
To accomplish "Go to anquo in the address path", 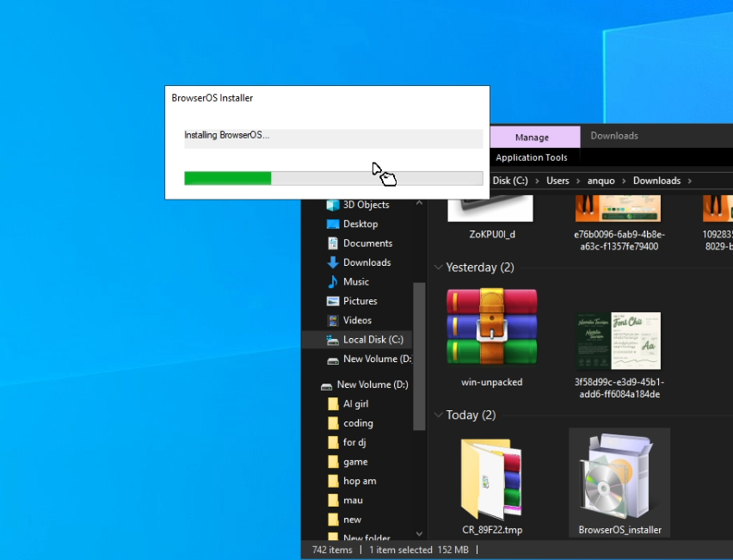I will click(x=601, y=181).
